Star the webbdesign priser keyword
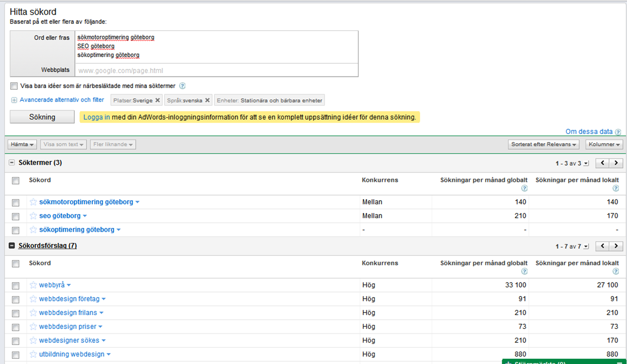This screenshot has height=364, width=627. click(x=33, y=326)
